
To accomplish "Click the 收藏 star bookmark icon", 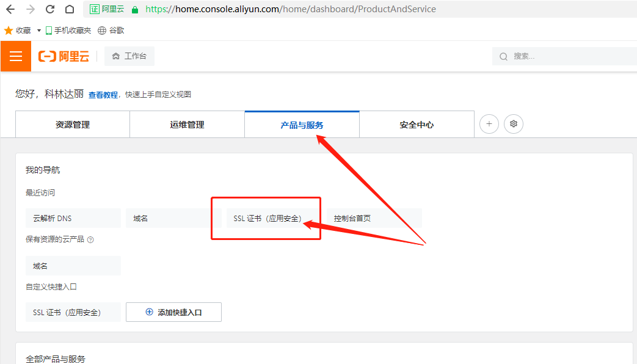I will pyautogui.click(x=8, y=31).
